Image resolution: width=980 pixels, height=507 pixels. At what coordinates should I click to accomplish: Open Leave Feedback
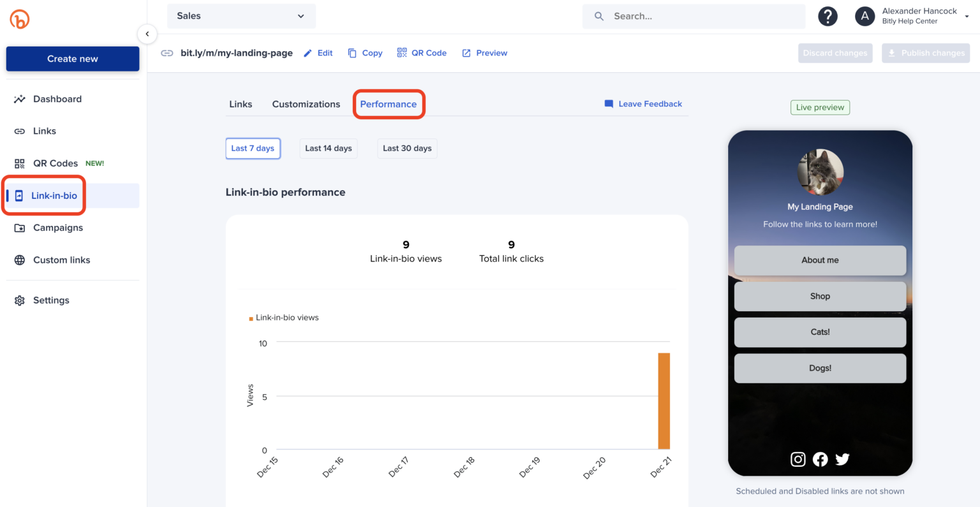point(643,103)
